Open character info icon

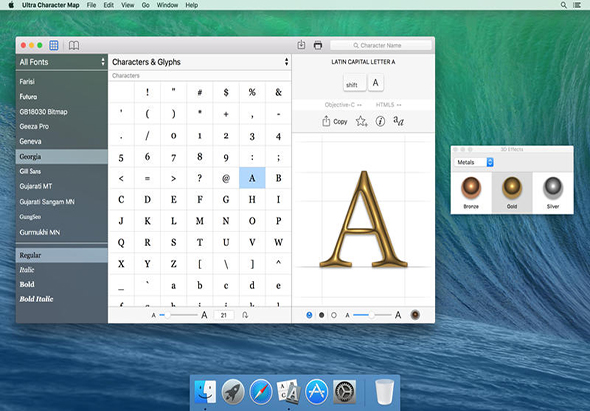pos(380,121)
